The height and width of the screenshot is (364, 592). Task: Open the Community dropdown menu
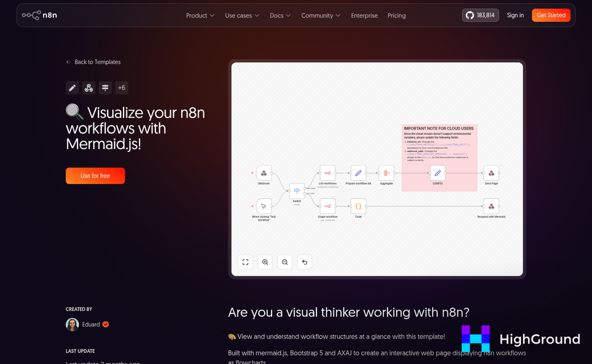pos(320,15)
